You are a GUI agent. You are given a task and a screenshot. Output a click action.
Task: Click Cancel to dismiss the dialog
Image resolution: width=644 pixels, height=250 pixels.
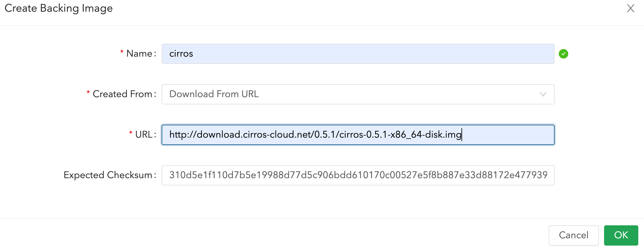click(573, 235)
